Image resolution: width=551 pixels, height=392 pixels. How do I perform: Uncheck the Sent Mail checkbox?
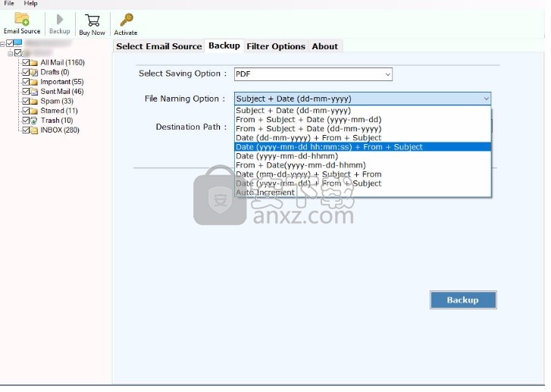[26, 92]
